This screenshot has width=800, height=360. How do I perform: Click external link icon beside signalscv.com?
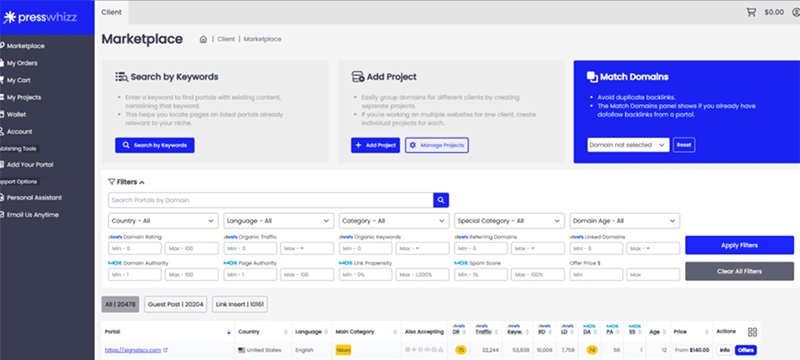click(x=165, y=350)
